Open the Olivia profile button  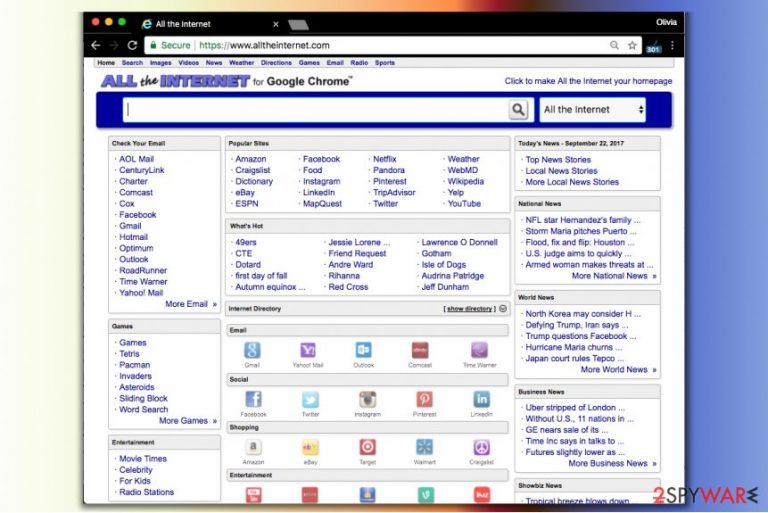click(666, 22)
